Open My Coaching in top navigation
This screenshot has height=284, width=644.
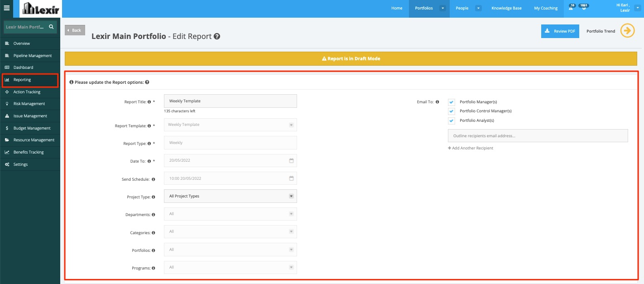pos(546,8)
